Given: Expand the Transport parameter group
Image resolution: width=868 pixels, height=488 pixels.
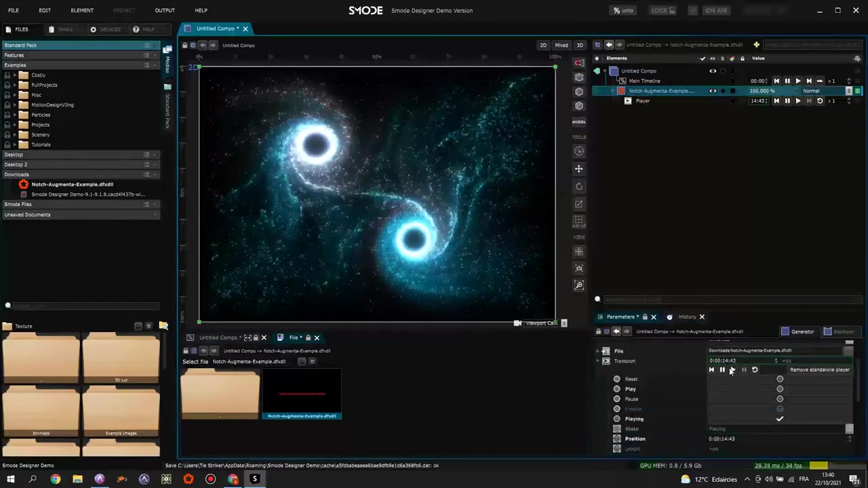Looking at the screenshot, I should pos(597,361).
